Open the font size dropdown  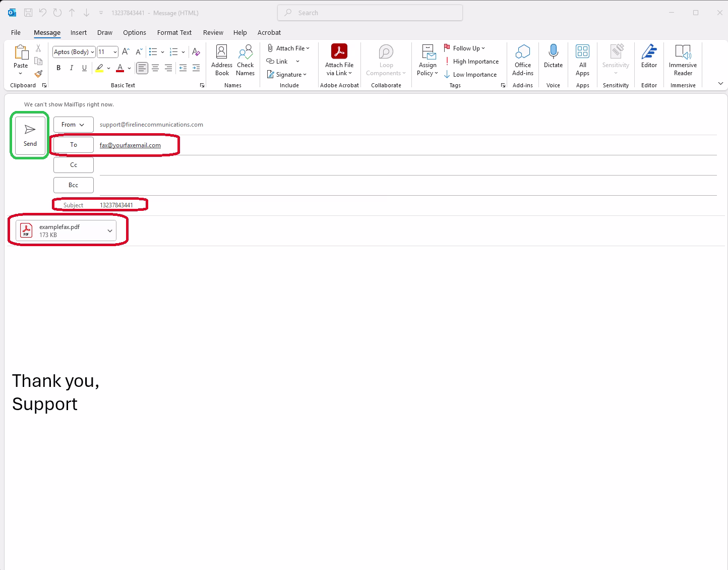(x=115, y=52)
